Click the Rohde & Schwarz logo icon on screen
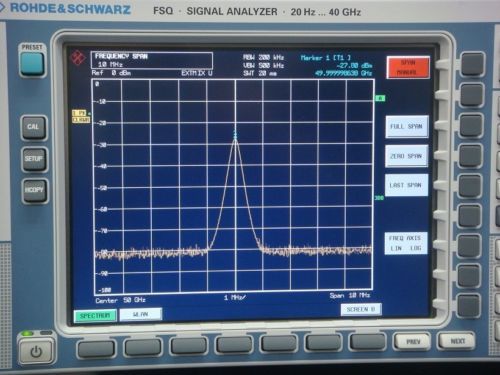 [x=78, y=58]
